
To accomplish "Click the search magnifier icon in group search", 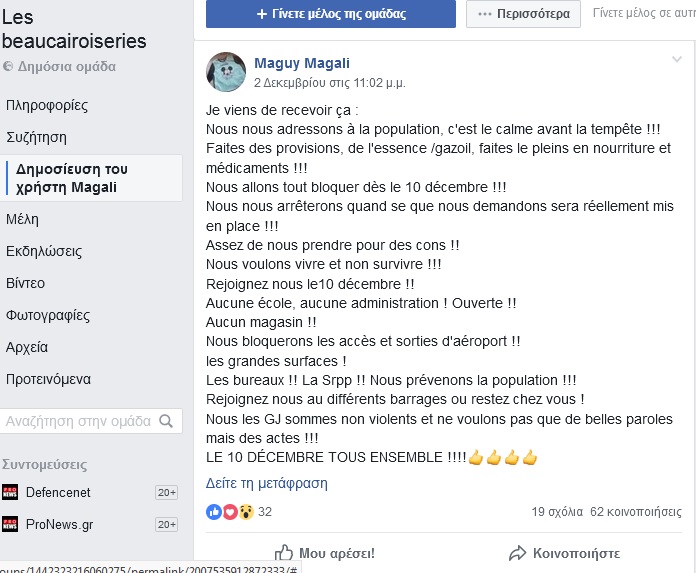I will click(x=169, y=421).
